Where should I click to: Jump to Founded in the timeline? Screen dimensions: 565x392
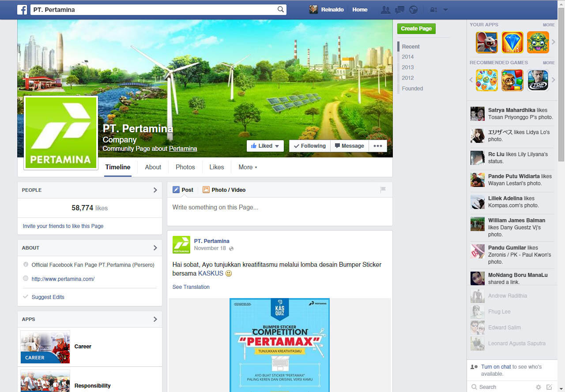click(412, 89)
